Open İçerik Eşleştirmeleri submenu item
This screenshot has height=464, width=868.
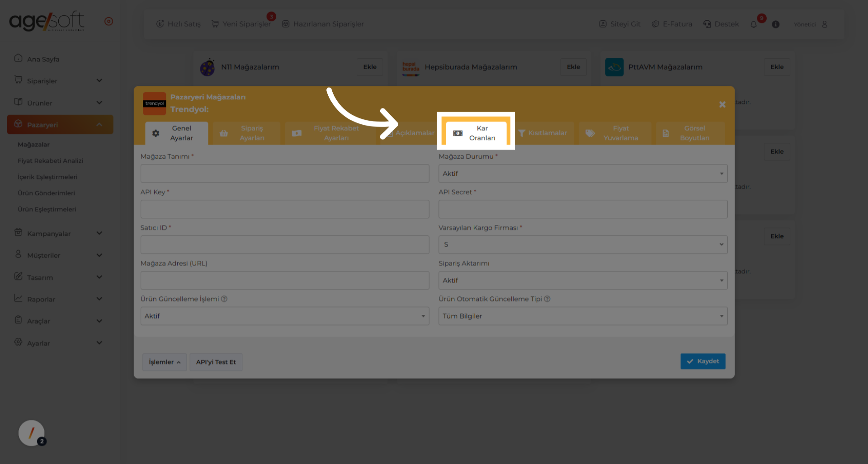pyautogui.click(x=47, y=177)
